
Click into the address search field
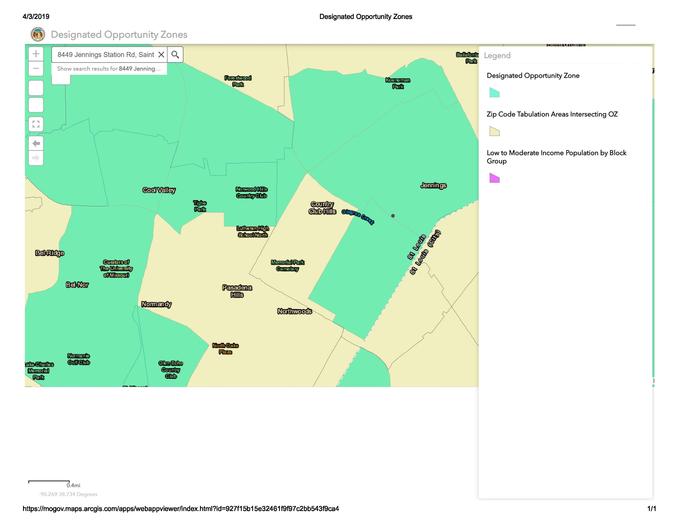[104, 55]
